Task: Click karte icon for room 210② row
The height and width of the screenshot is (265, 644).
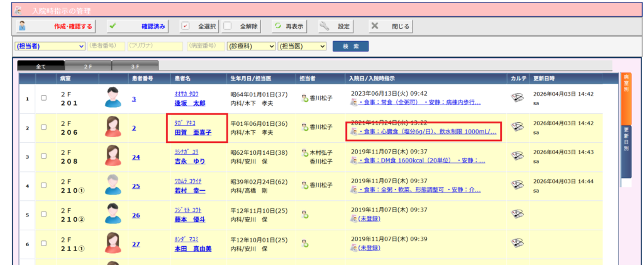Action: [x=518, y=214]
